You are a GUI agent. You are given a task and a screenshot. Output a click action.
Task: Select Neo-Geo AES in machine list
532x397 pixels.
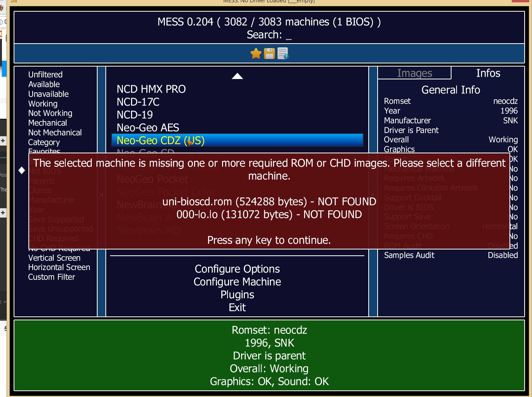coord(148,128)
